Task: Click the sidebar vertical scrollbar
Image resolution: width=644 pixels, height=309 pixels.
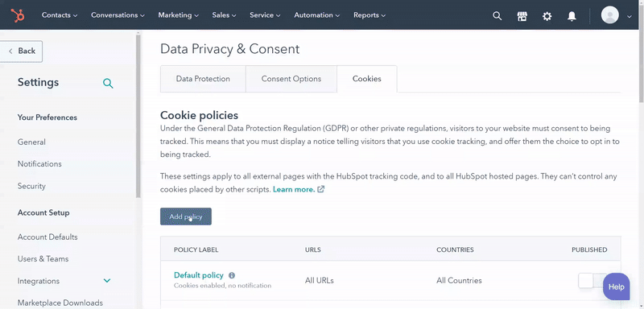Action: point(138,116)
